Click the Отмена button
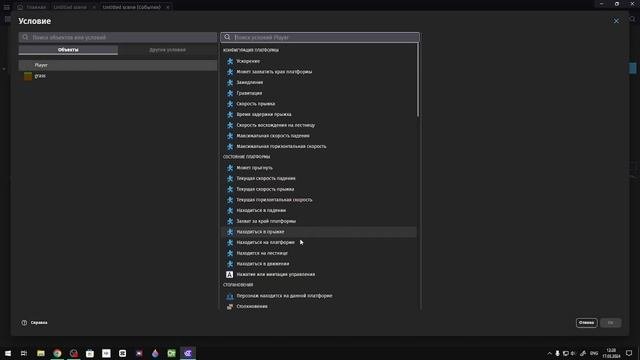Viewport: 640px width, 360px height. tap(587, 323)
